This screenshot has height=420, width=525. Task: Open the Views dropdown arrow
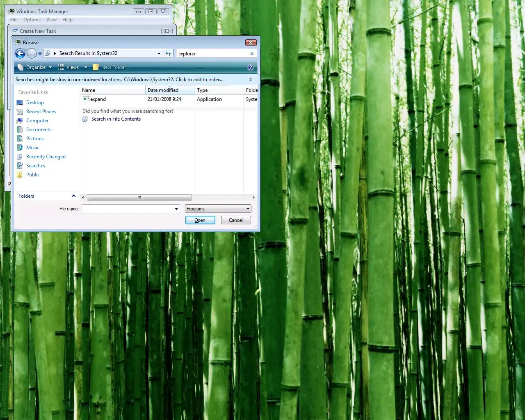[x=86, y=67]
